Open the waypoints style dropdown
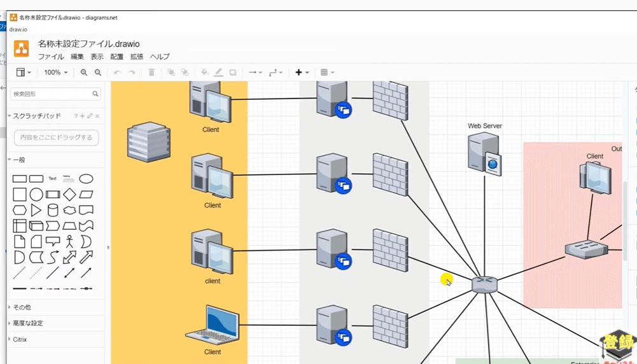The height and width of the screenshot is (364, 637). click(x=276, y=73)
